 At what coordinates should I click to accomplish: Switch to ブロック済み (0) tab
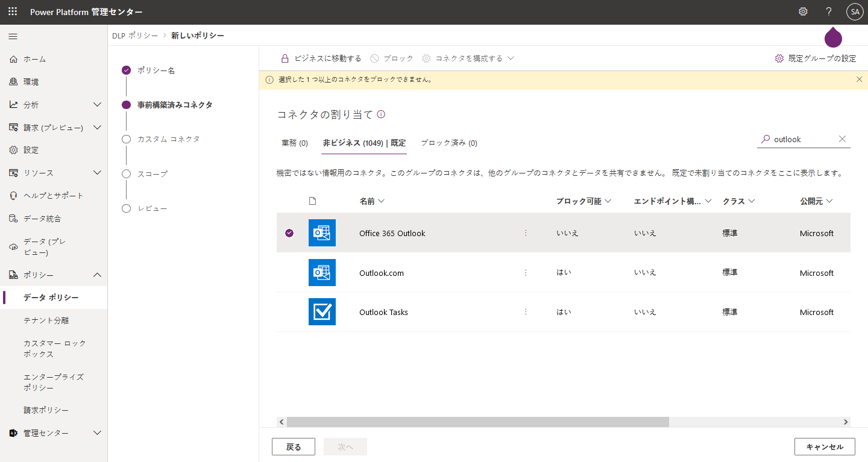(x=449, y=143)
